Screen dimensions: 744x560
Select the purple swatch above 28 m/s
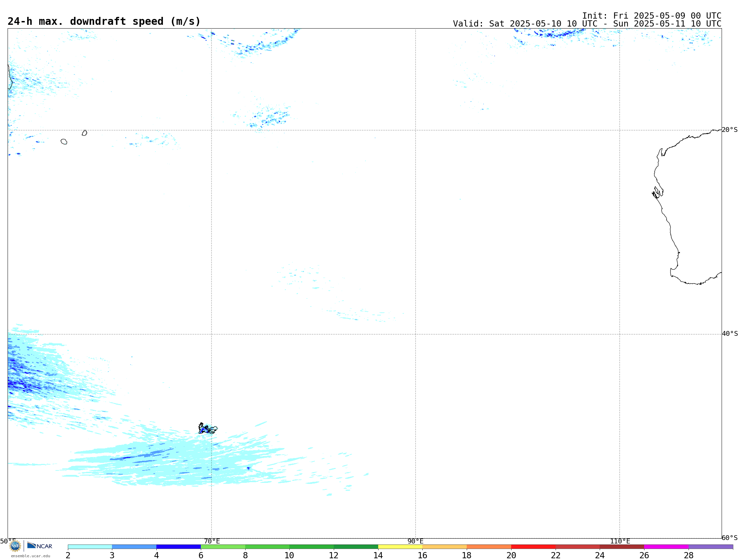(x=711, y=547)
